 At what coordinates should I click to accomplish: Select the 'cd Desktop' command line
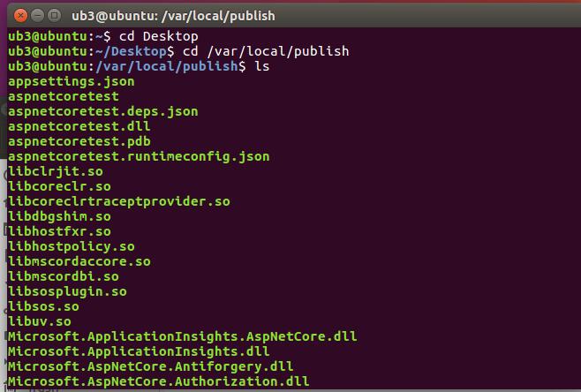159,36
